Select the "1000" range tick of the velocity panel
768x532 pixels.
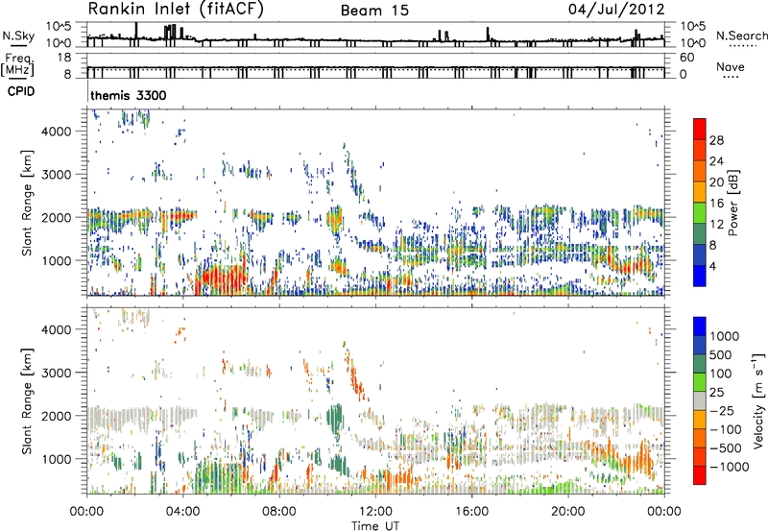(56, 459)
